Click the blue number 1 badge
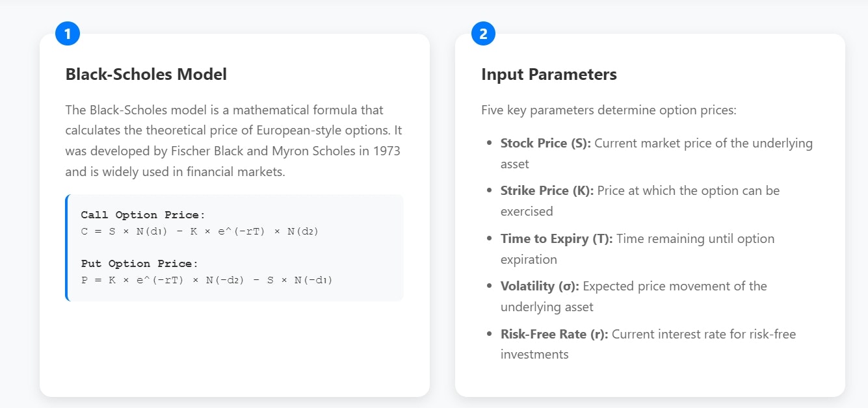Image resolution: width=868 pixels, height=408 pixels. [x=68, y=33]
